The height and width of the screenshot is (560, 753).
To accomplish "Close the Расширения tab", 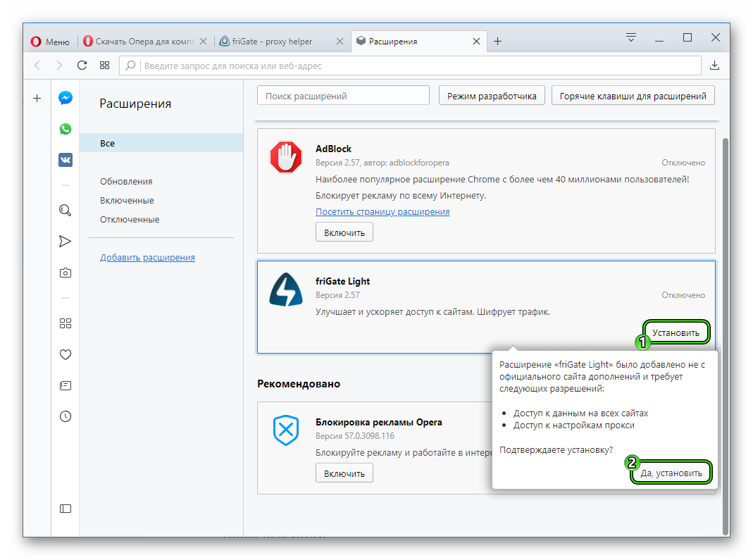I will tap(476, 42).
